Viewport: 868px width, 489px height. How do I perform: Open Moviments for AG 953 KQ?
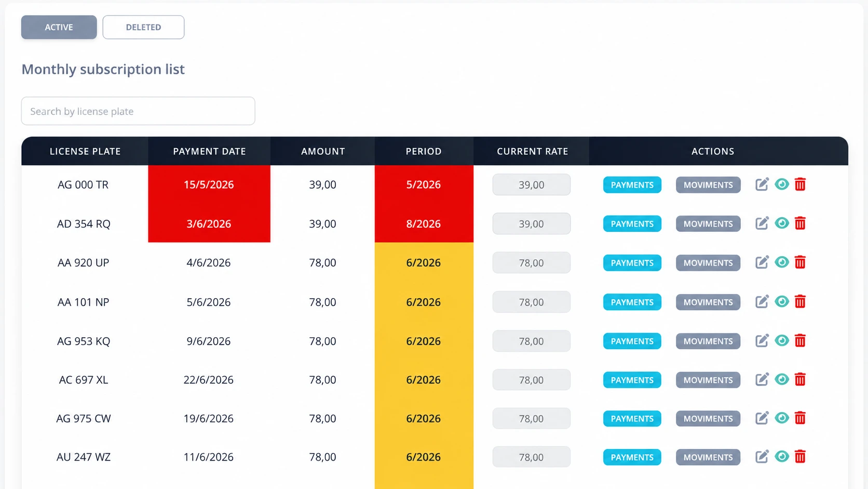point(708,341)
